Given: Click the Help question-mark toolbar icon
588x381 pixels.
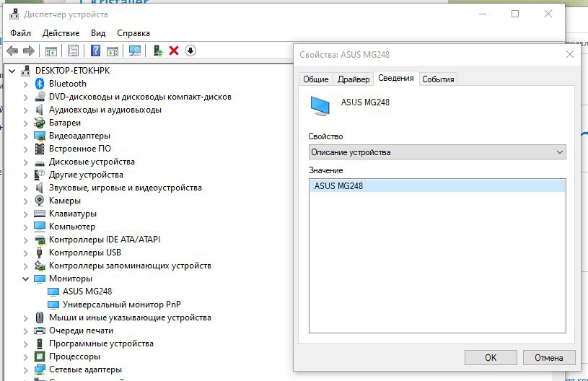Looking at the screenshot, I should point(96,51).
